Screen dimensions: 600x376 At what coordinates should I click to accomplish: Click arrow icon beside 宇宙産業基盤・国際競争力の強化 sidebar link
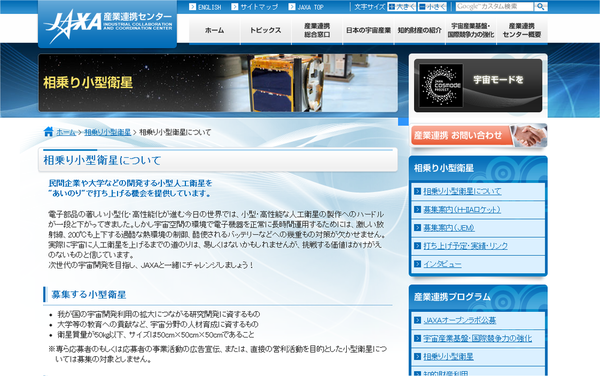(x=417, y=338)
